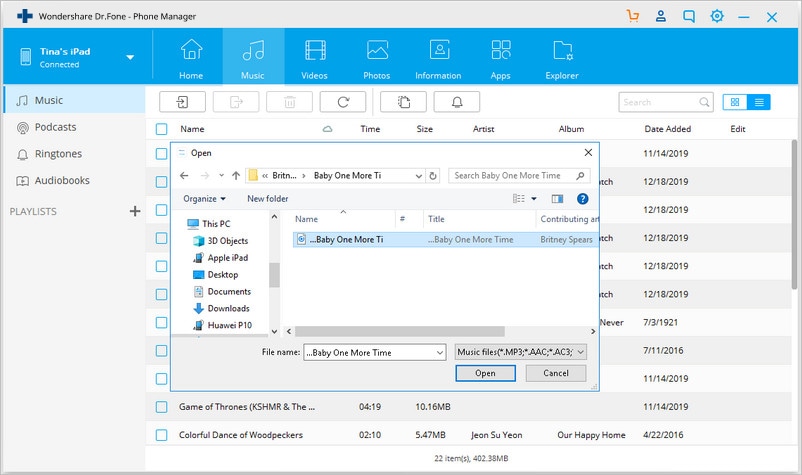
Task: Click the Back arrow in Open dialog
Action: [x=184, y=175]
